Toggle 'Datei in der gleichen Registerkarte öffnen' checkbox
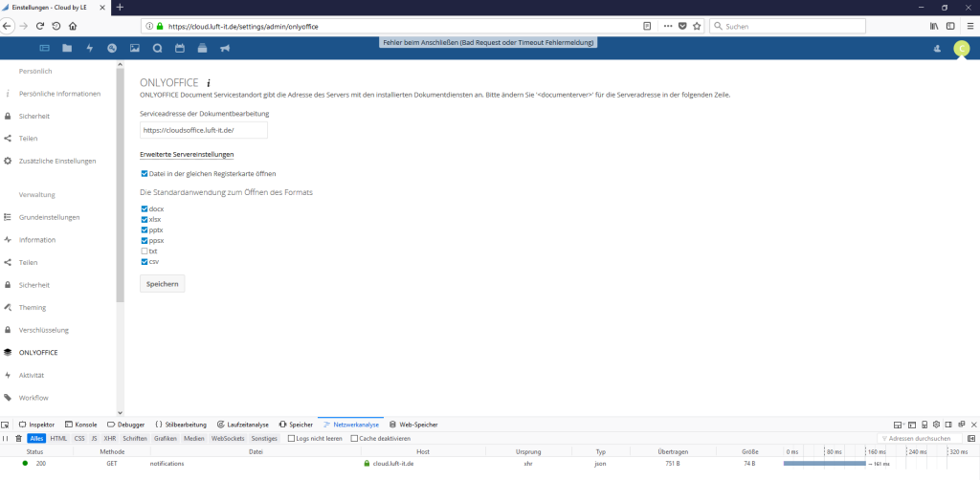 pos(145,173)
